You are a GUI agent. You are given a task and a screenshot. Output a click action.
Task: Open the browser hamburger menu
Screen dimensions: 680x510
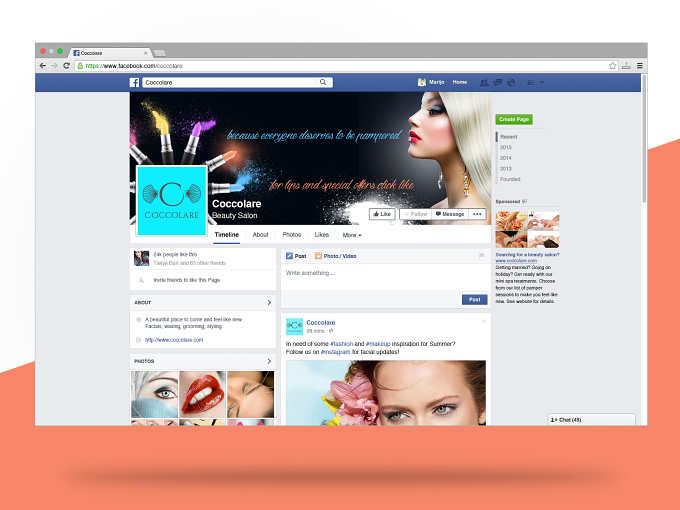pos(640,65)
